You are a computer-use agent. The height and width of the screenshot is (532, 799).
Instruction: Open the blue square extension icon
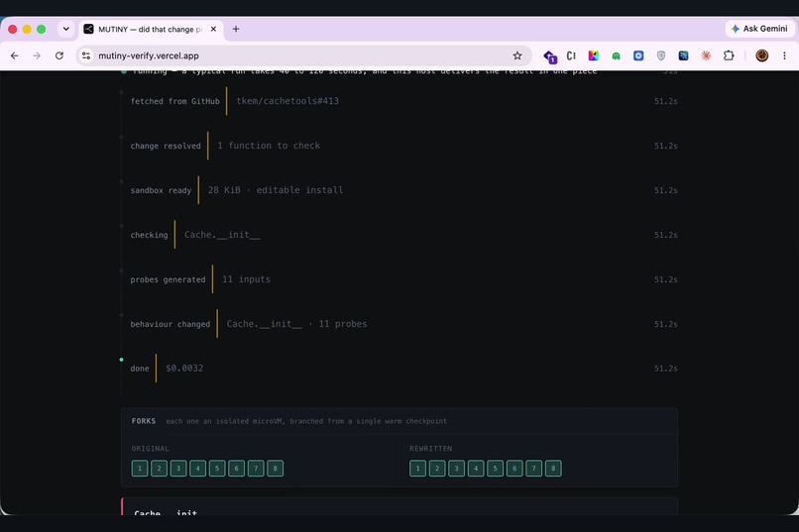(x=638, y=55)
